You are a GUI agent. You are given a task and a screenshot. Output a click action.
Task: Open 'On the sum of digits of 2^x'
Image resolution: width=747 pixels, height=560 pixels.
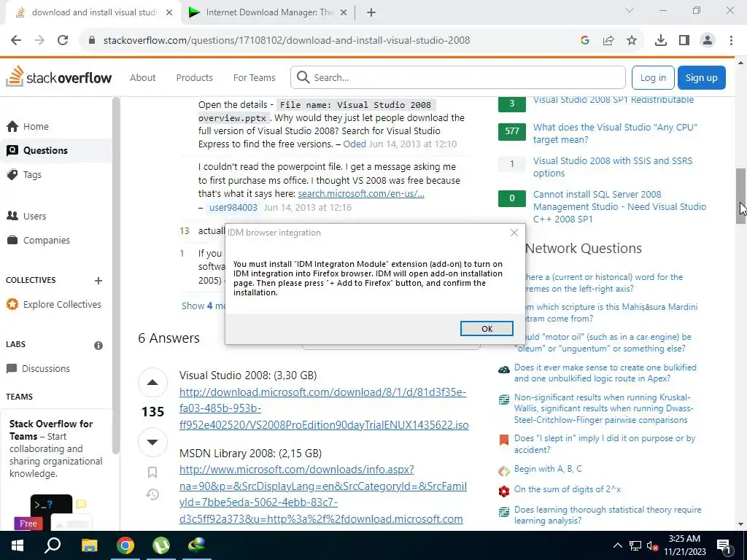pyautogui.click(x=567, y=489)
